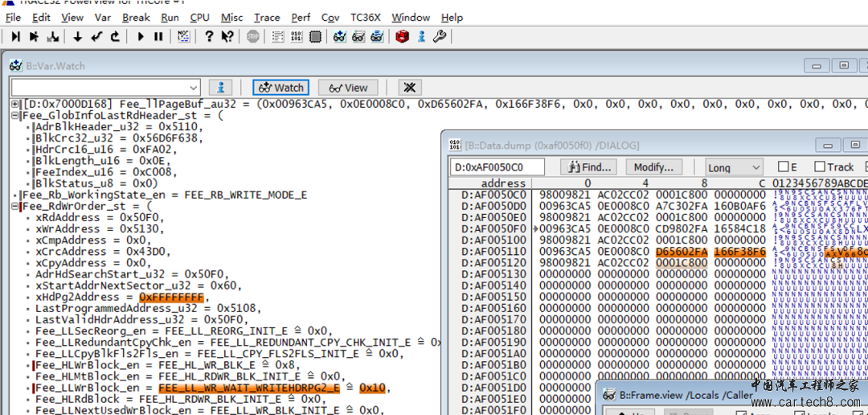
Task: Click dump row address D:AF0050F0
Action: click(x=495, y=229)
